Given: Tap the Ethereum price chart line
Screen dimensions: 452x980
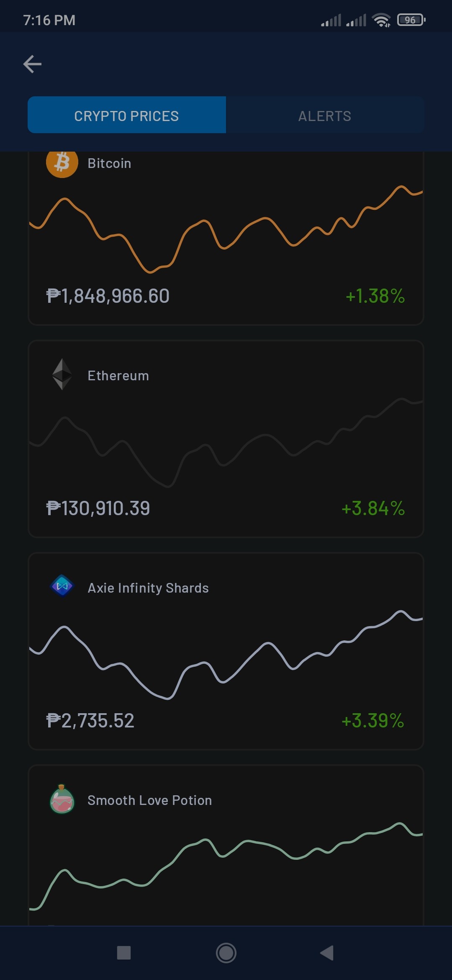Looking at the screenshot, I should pyautogui.click(x=226, y=443).
